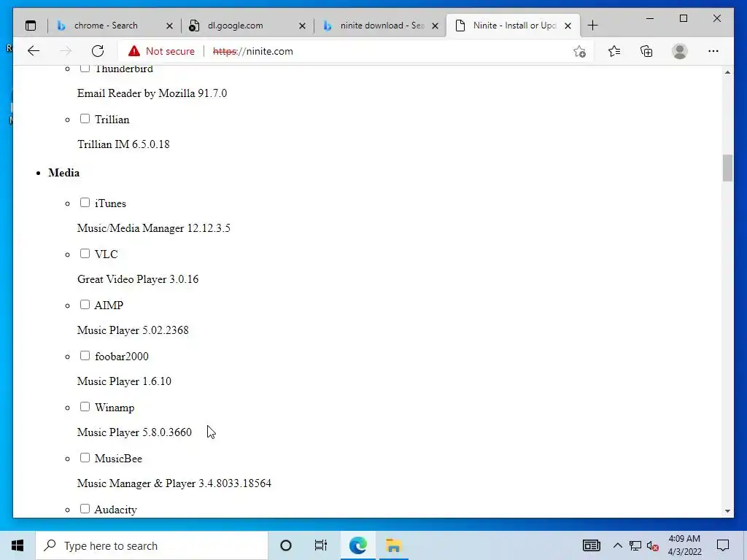The image size is (747, 560).
Task: Click 'Music Player 5.02.2368' text
Action: [x=133, y=330]
